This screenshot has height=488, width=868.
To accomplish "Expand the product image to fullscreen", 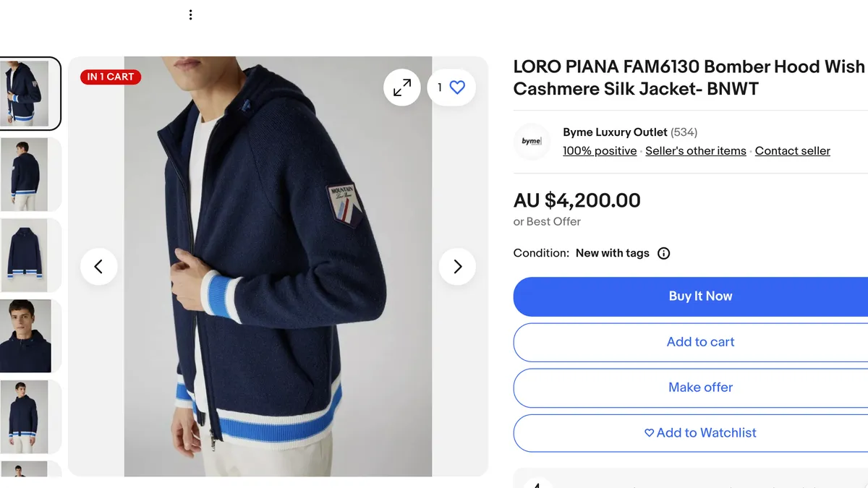I will pos(401,88).
